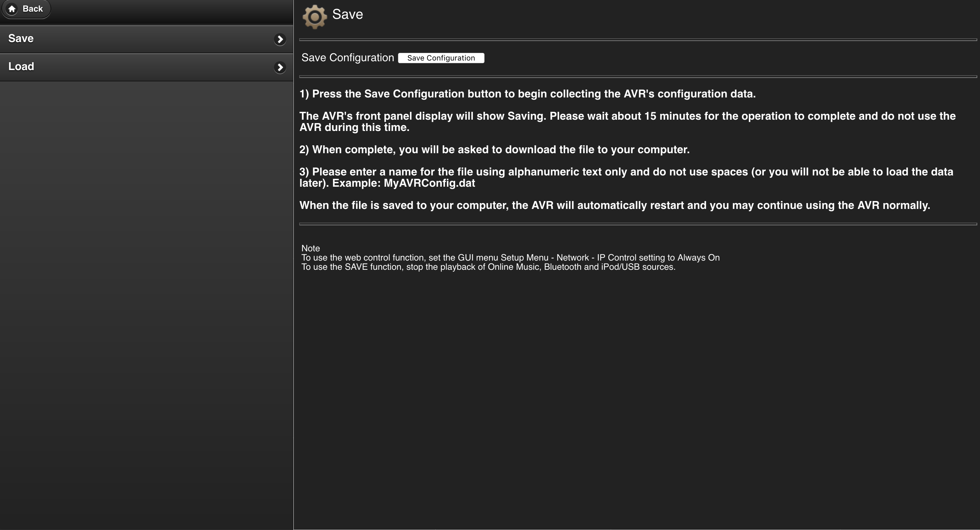Open the Load menu item
980x530 pixels.
click(21, 67)
